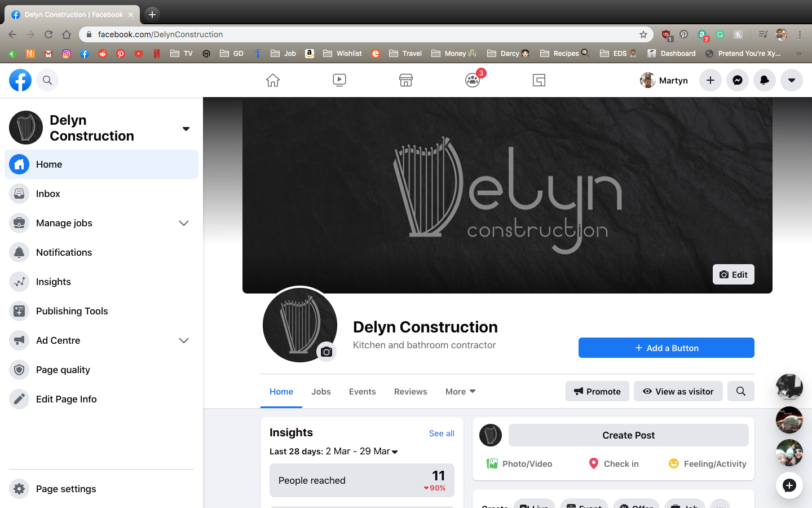812x508 pixels.
Task: Click the address bar URL field
Action: click(367, 34)
